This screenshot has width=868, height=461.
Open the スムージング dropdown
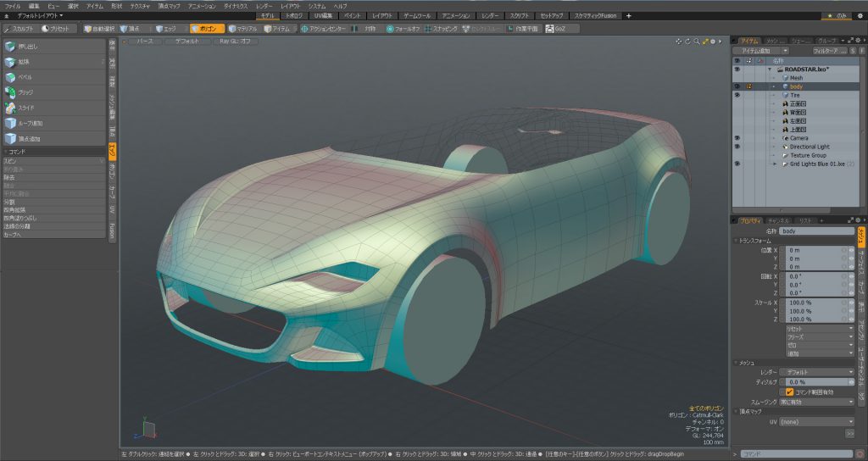[816, 402]
